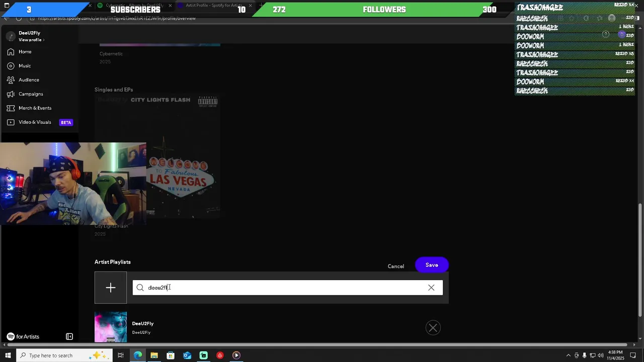Open the Windows Start menu
Image resolution: width=644 pixels, height=362 pixels.
click(7, 355)
